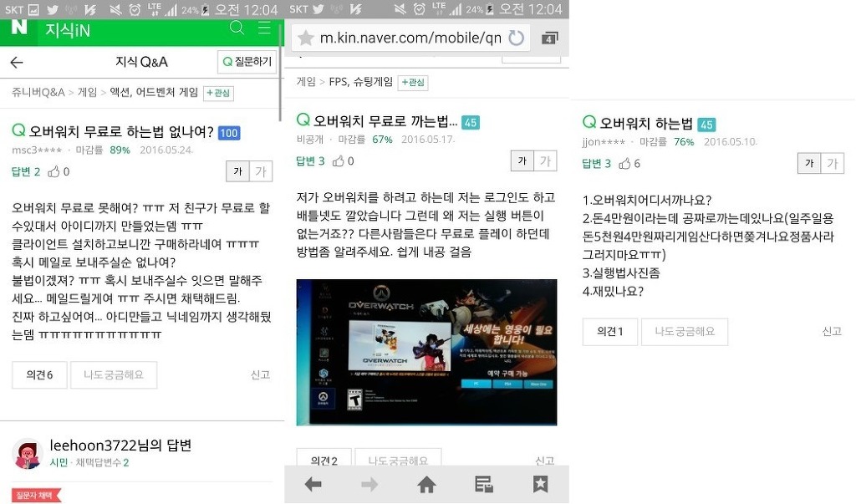This screenshot has height=504, width=856.
Task: Open the saved pages icon in bottom bar
Action: pos(484,484)
